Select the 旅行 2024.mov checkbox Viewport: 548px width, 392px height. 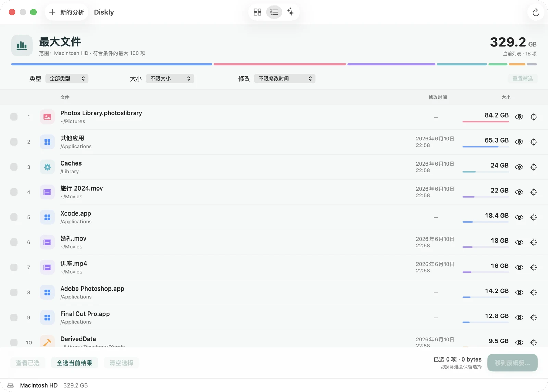pos(14,192)
